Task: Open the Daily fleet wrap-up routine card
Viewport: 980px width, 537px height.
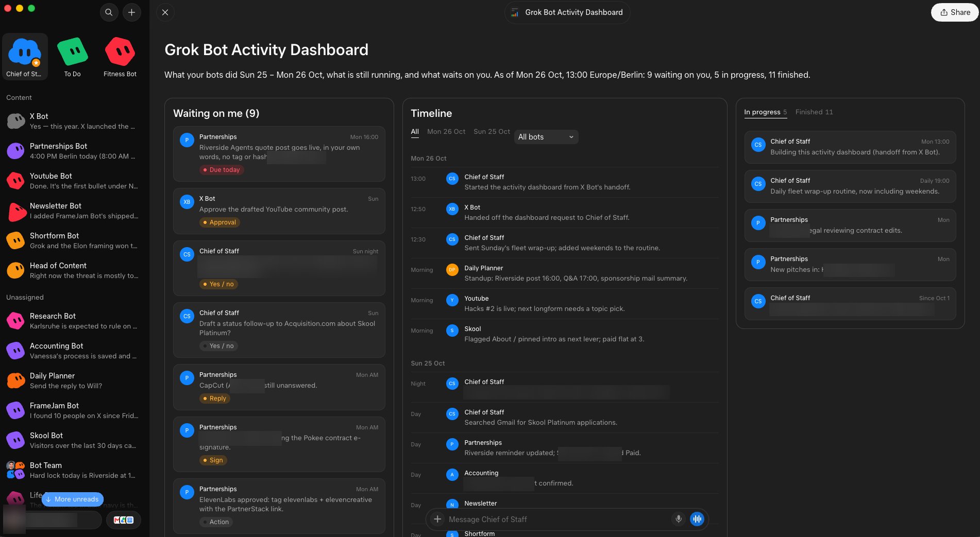Action: [x=850, y=186]
